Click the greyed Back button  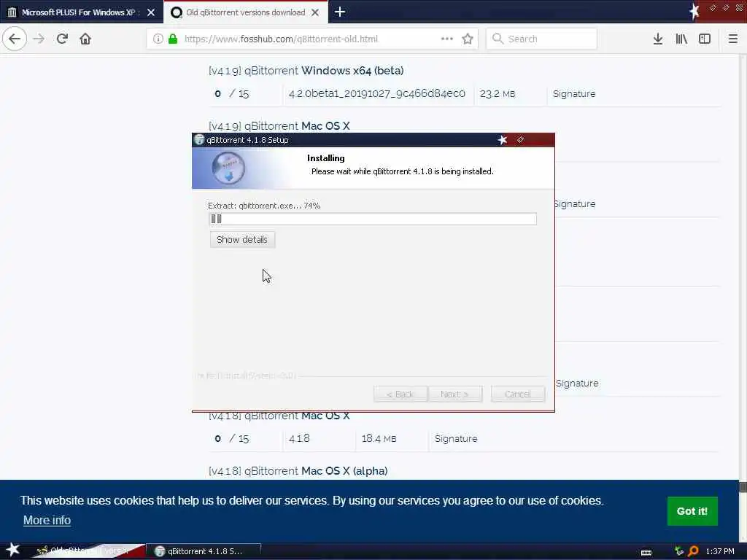point(400,394)
